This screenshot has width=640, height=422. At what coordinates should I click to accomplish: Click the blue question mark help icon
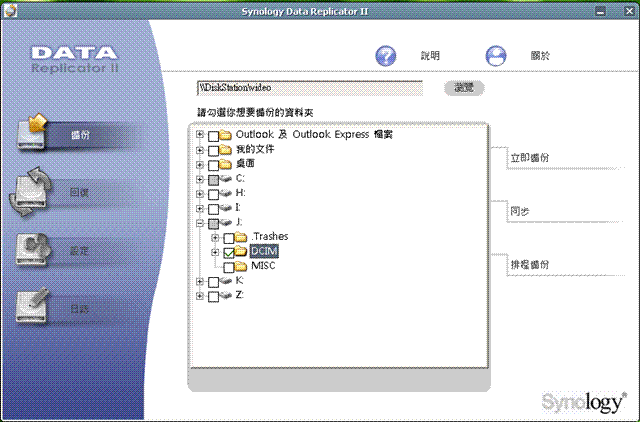click(385, 56)
